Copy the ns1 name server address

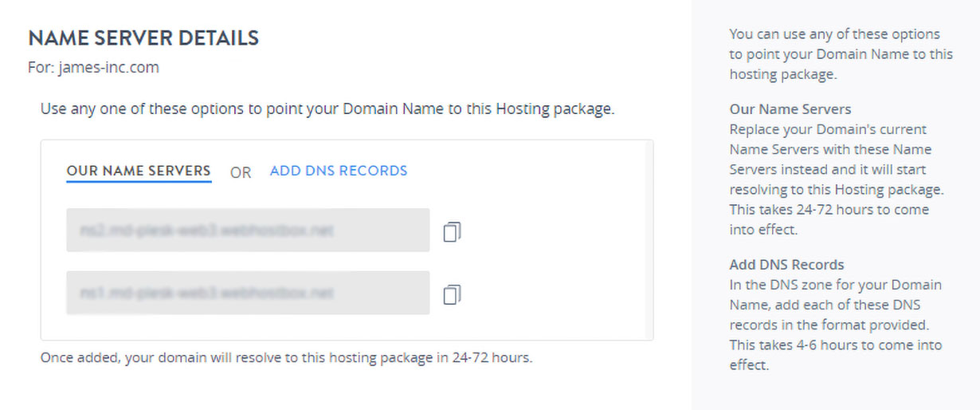click(x=453, y=294)
